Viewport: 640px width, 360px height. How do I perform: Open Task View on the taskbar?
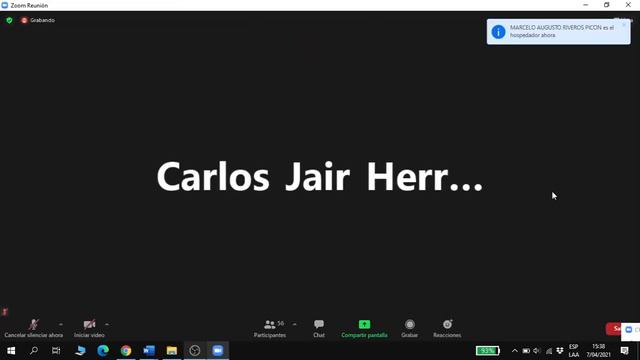[x=56, y=351]
